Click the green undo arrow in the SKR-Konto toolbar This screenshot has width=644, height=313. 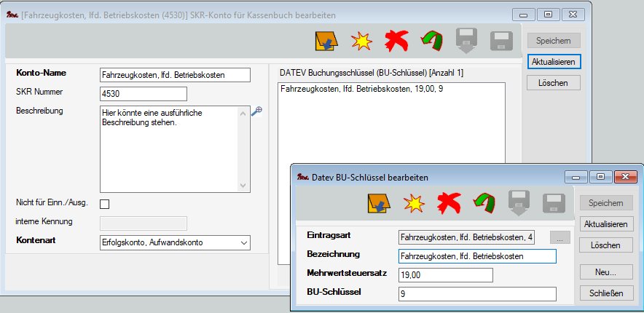pos(431,41)
